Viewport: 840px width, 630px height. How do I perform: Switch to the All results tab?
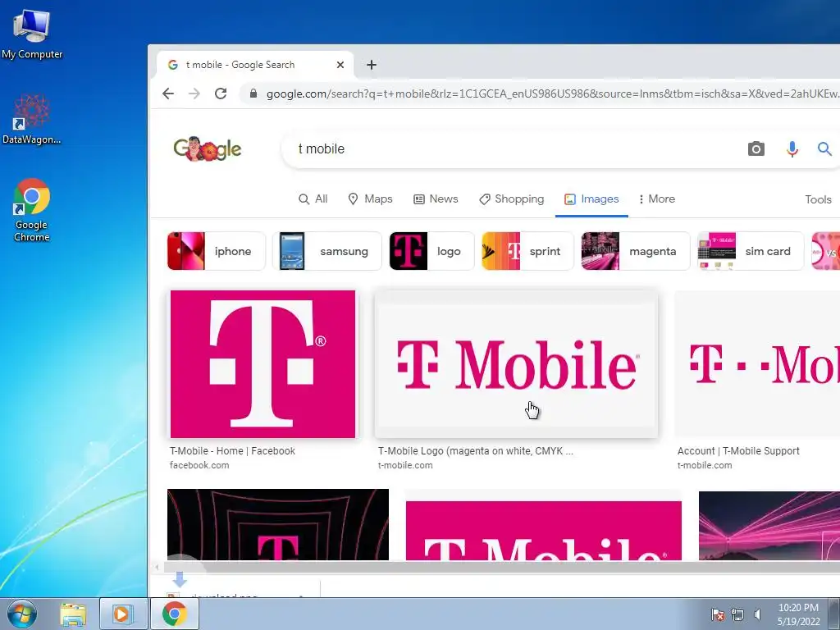[x=313, y=199]
